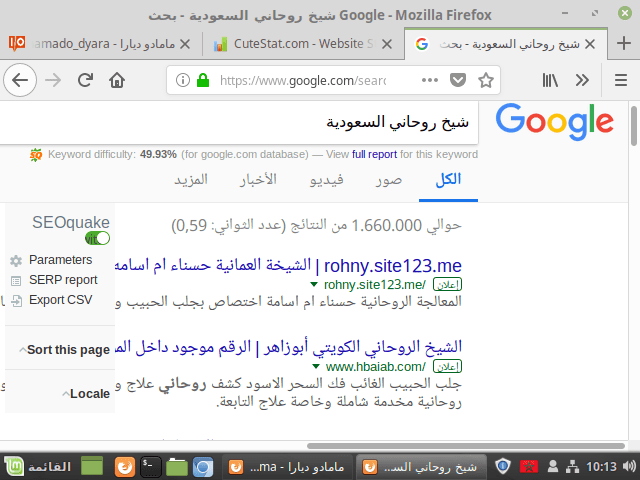Open the update manager shield icon

[x=502, y=466]
